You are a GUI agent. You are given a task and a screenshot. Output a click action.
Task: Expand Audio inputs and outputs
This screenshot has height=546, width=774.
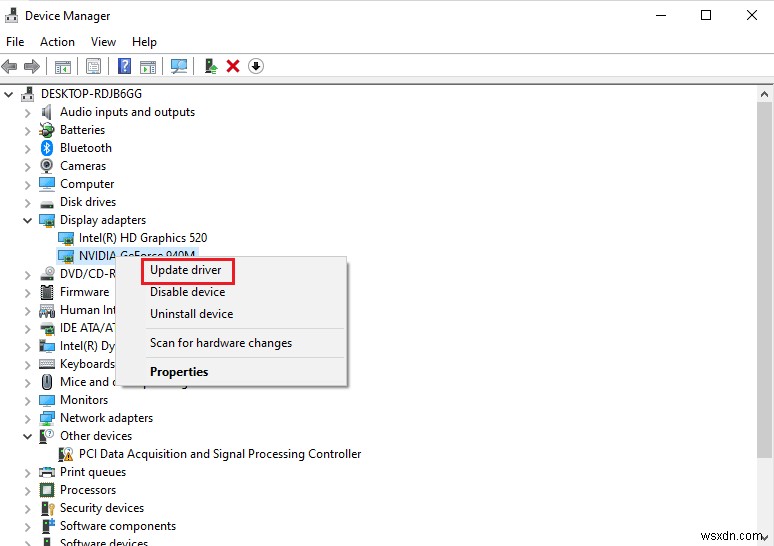pos(28,113)
